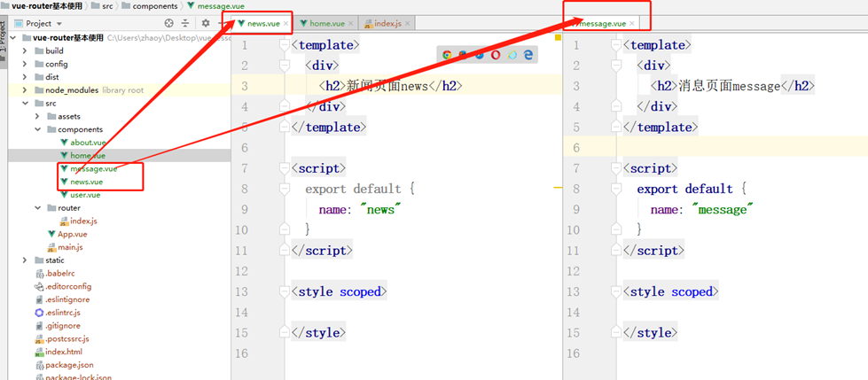This screenshot has width=868, height=380.
Task: Click the components breadcrumb in navigation bar
Action: click(x=150, y=6)
